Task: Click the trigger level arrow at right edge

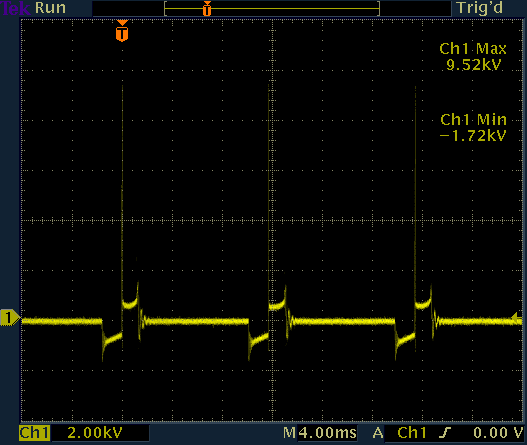Action: click(x=517, y=317)
